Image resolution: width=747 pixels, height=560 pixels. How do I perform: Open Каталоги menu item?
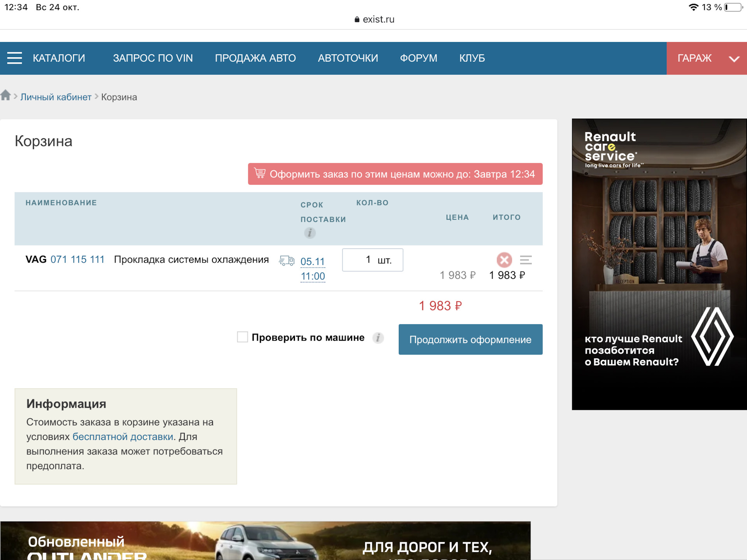pos(59,58)
